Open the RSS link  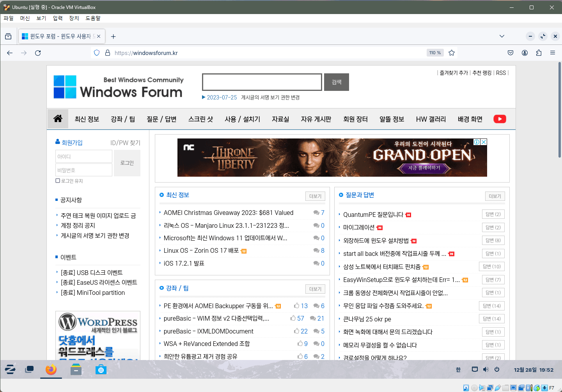coord(501,73)
